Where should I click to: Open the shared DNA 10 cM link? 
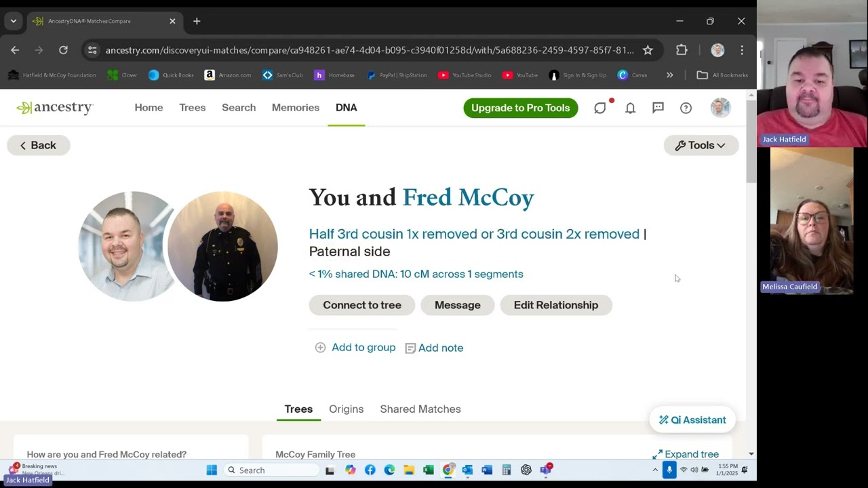coord(416,274)
